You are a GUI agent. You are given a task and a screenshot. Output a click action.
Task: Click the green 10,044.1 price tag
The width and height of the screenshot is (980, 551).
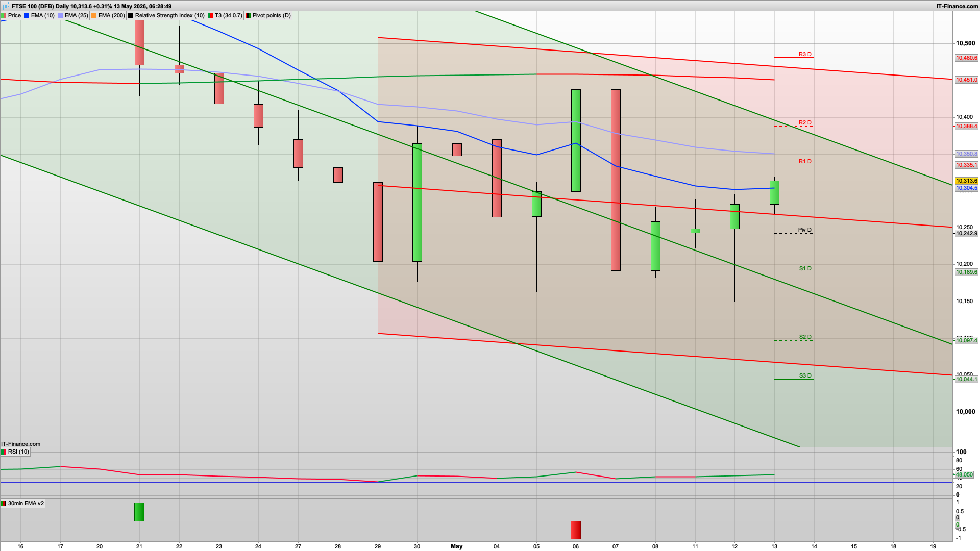(x=966, y=379)
